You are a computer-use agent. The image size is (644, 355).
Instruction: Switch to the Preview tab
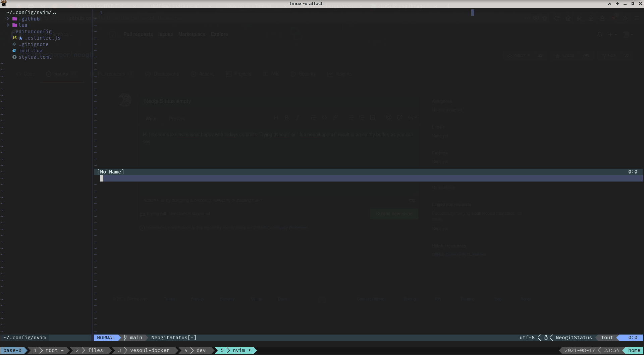177,118
